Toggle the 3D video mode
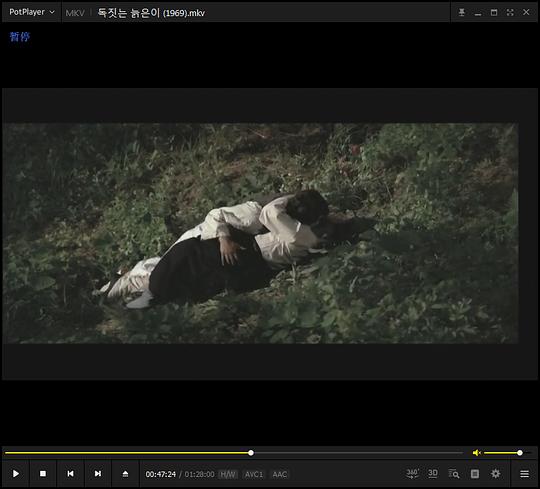This screenshot has height=489, width=540. (433, 474)
